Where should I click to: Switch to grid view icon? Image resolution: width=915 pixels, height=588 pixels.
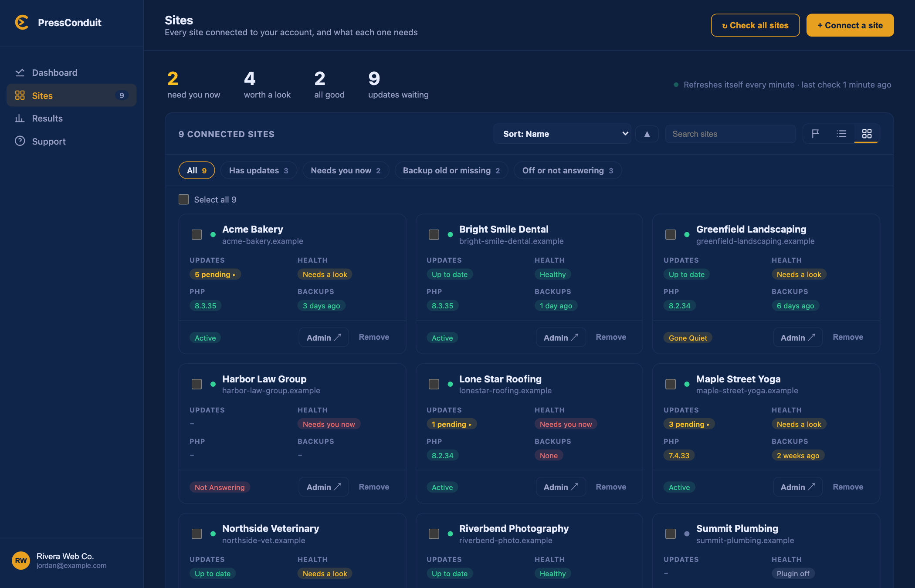coord(867,134)
